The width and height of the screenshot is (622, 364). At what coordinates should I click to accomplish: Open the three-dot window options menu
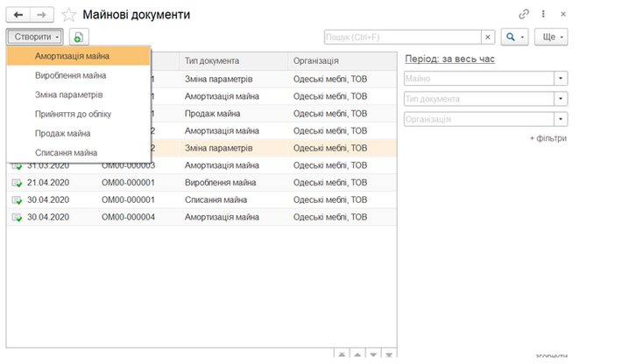pos(544,15)
